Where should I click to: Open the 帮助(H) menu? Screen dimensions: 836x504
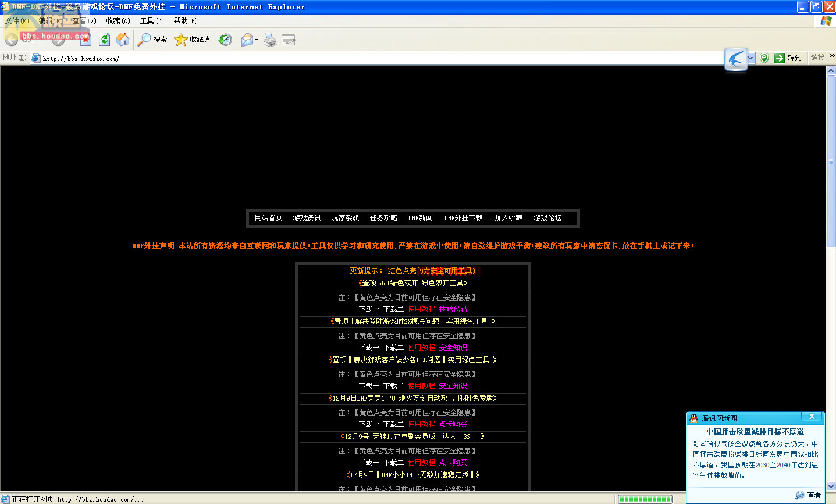(x=185, y=21)
